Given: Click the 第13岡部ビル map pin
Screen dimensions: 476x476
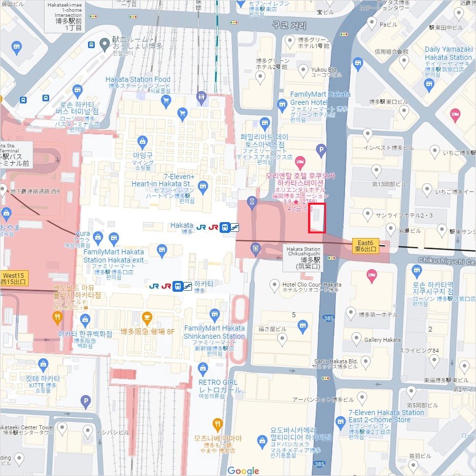Looking at the screenshot, I should (x=376, y=171).
